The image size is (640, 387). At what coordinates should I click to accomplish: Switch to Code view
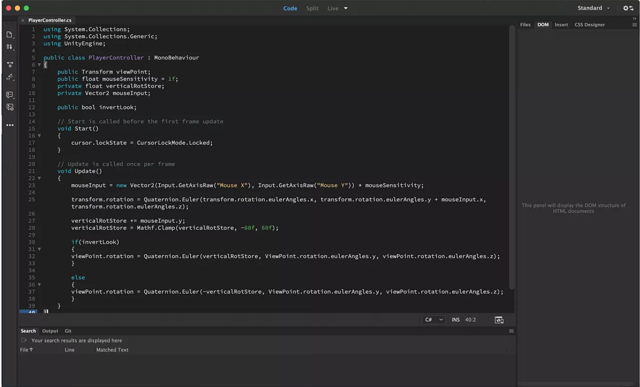tap(290, 8)
